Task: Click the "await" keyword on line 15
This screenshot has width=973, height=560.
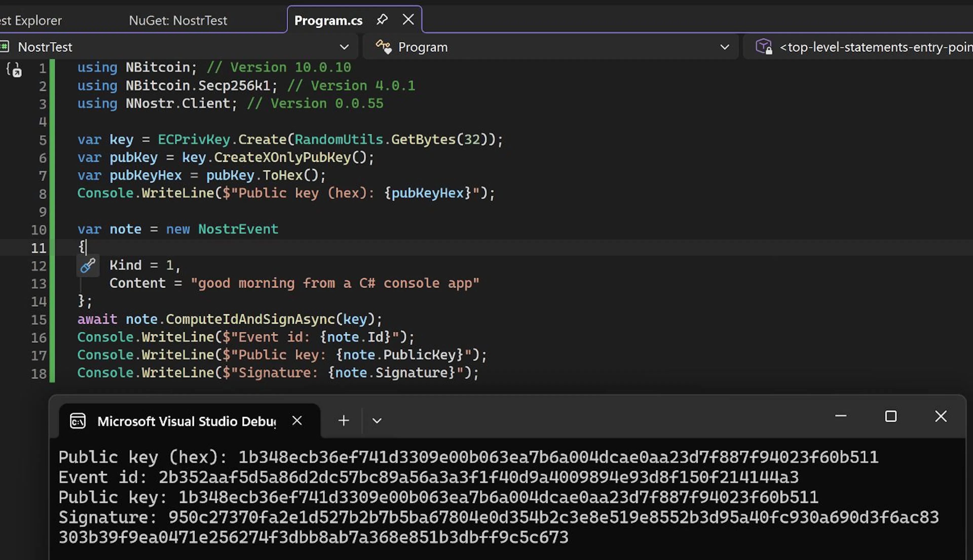Action: coord(97,319)
